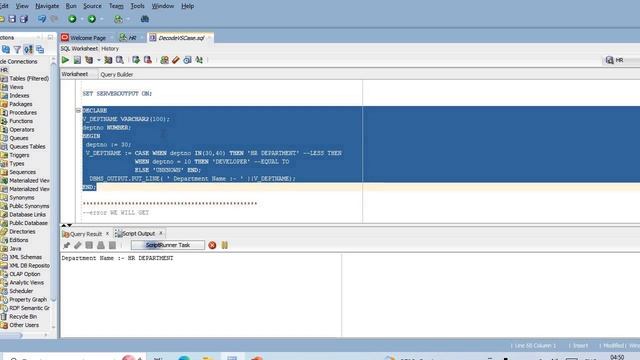Open the Back arrow history dropdown
The height and width of the screenshot is (360, 640).
[x=82, y=19]
